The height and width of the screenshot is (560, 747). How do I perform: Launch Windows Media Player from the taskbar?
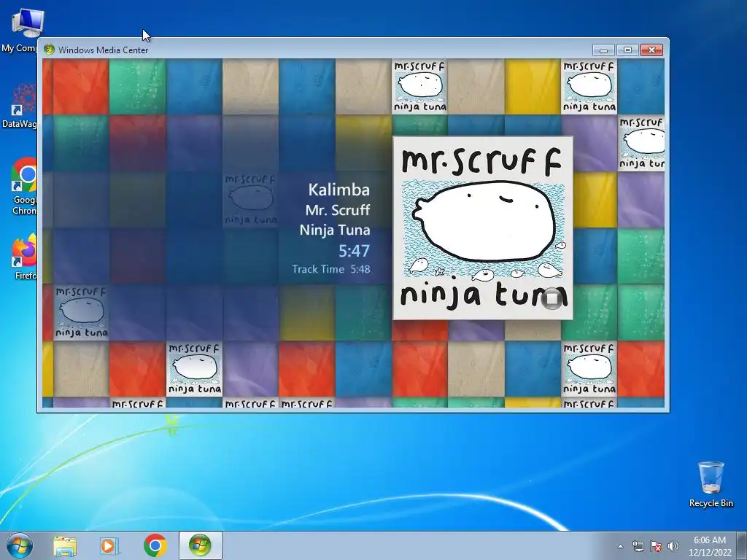109,545
